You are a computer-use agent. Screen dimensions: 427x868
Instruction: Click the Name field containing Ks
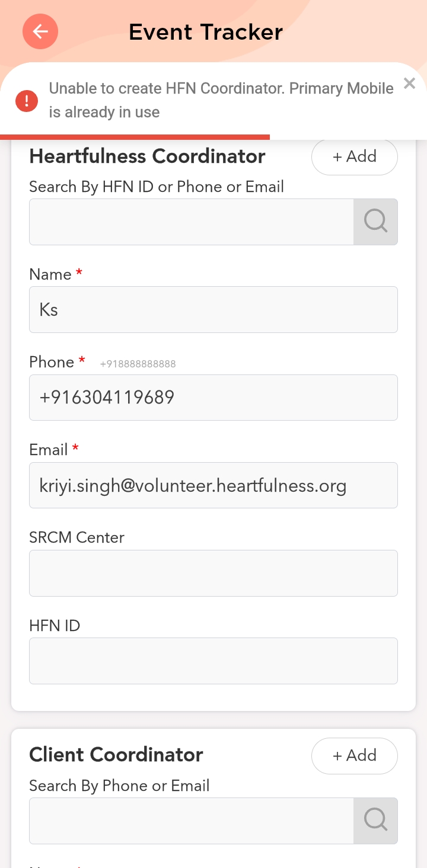coord(213,309)
